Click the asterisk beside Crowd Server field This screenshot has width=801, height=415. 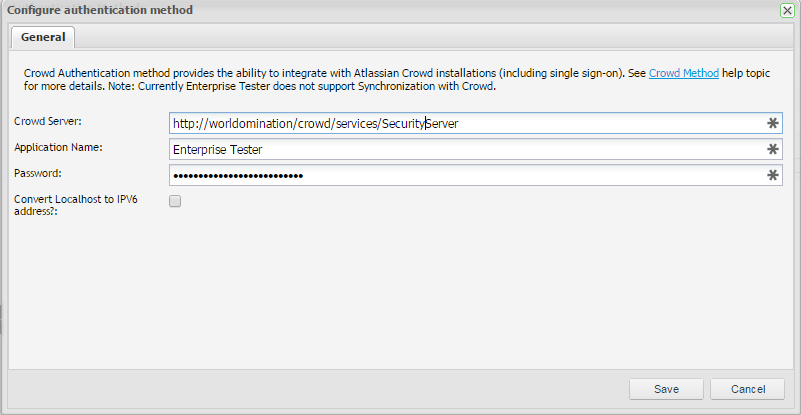pyautogui.click(x=772, y=123)
